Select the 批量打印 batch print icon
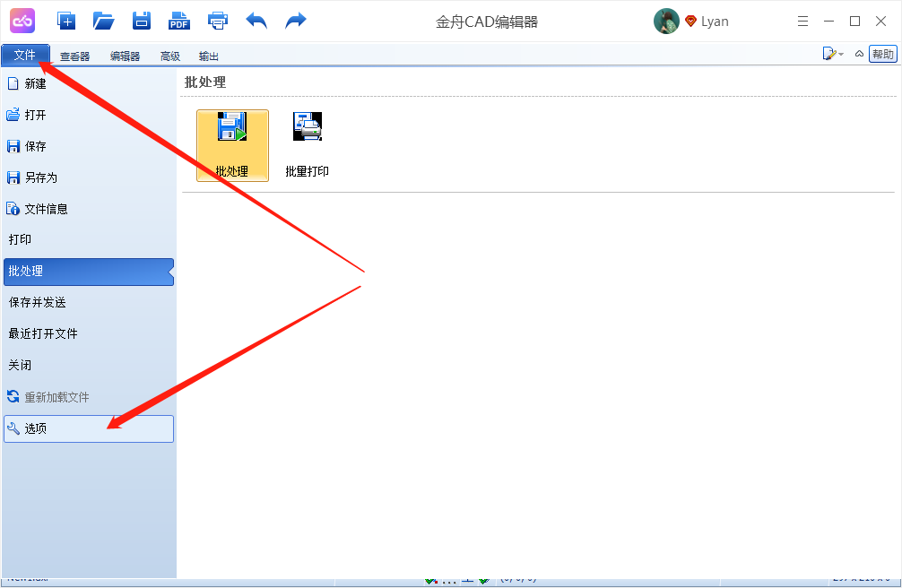Image resolution: width=902 pixels, height=588 pixels. pos(308,145)
